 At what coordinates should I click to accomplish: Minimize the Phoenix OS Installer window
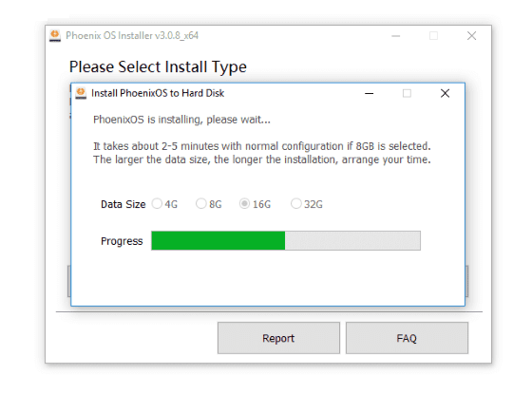pos(395,36)
